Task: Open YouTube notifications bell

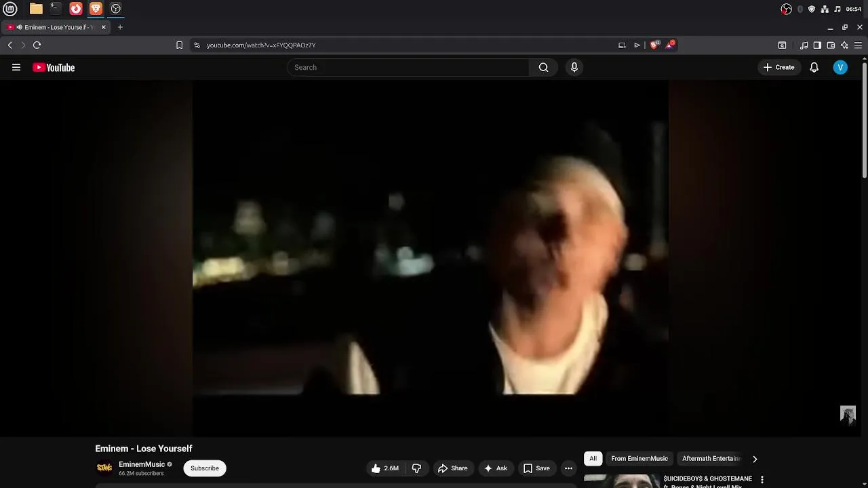Action: pyautogui.click(x=814, y=67)
